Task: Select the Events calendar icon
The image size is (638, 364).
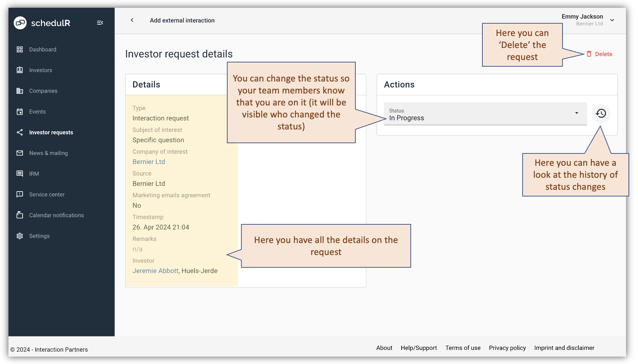Action: tap(20, 111)
